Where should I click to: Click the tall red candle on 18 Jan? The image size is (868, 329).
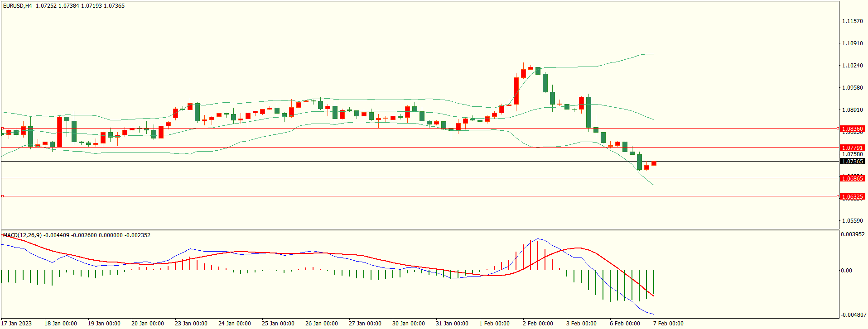pyautogui.click(x=59, y=132)
